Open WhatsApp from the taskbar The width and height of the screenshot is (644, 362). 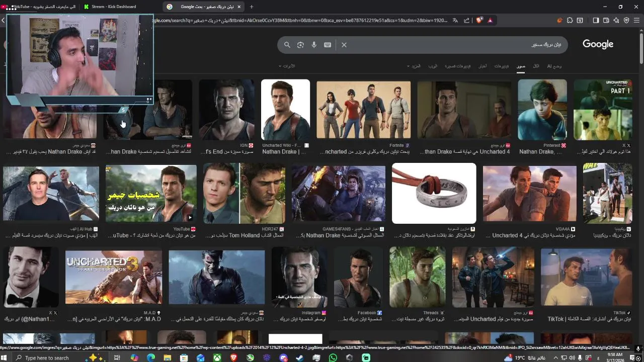pos(333,357)
